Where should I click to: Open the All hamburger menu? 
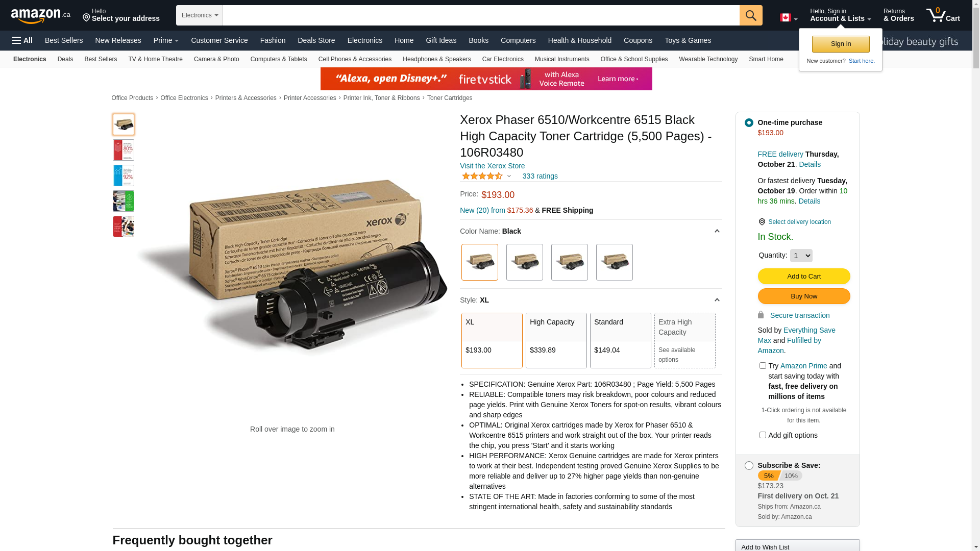pyautogui.click(x=22, y=40)
